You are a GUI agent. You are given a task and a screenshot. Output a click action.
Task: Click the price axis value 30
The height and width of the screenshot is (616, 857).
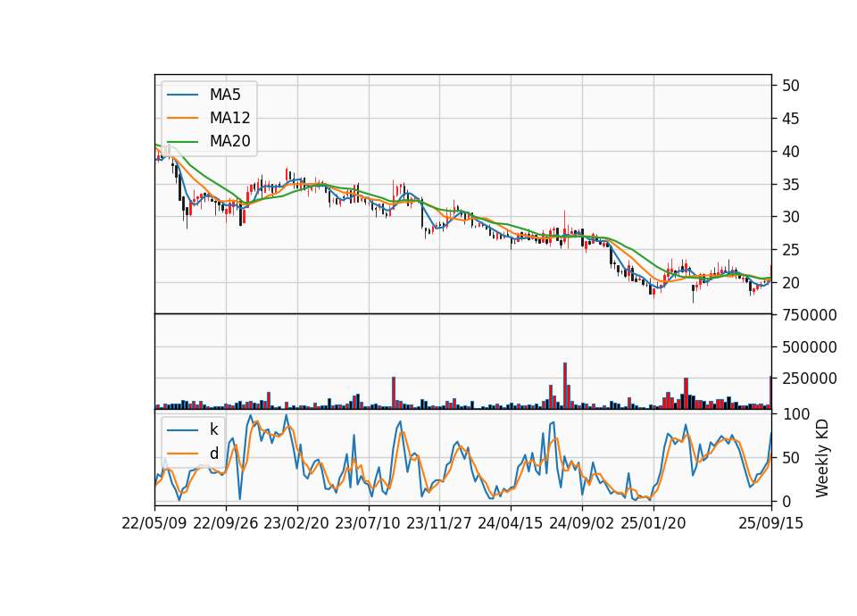click(x=791, y=217)
